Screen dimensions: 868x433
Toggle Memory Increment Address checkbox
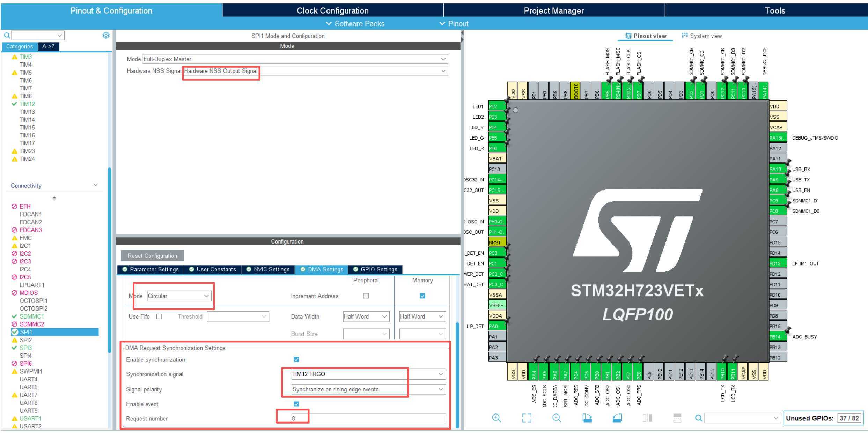422,296
